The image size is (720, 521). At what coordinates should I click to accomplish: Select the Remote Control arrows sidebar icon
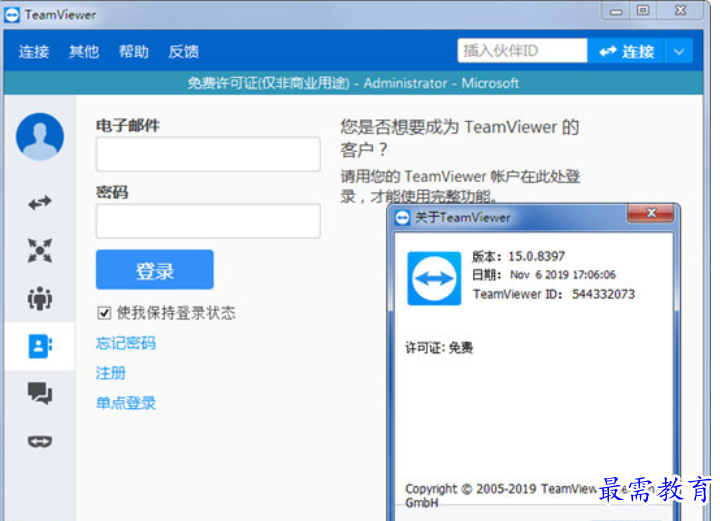[x=40, y=202]
